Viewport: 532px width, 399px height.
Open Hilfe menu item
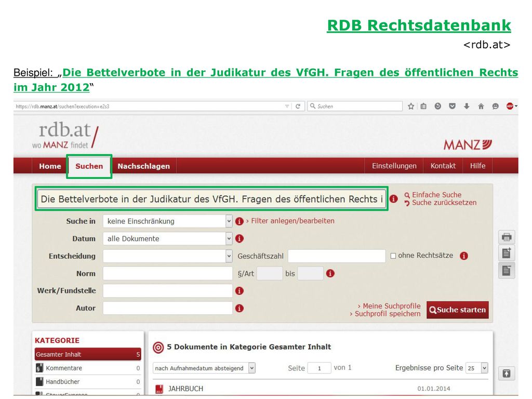click(477, 166)
